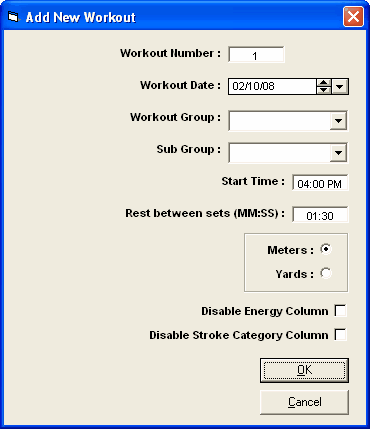The height and width of the screenshot is (429, 370).
Task: Click the Cancel button
Action: pos(304,402)
